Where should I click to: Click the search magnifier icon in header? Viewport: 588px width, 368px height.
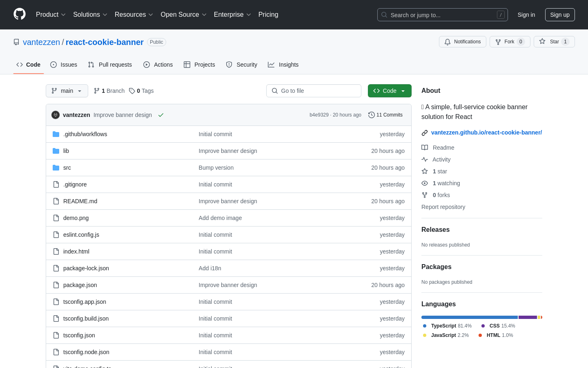click(x=384, y=15)
